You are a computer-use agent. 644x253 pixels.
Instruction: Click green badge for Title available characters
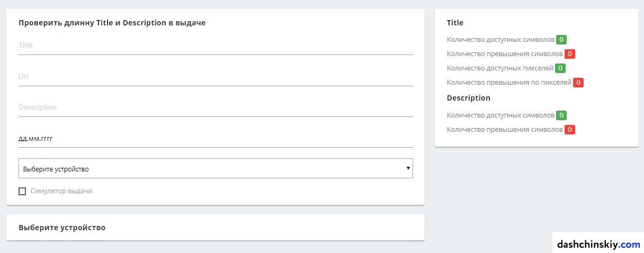click(561, 40)
